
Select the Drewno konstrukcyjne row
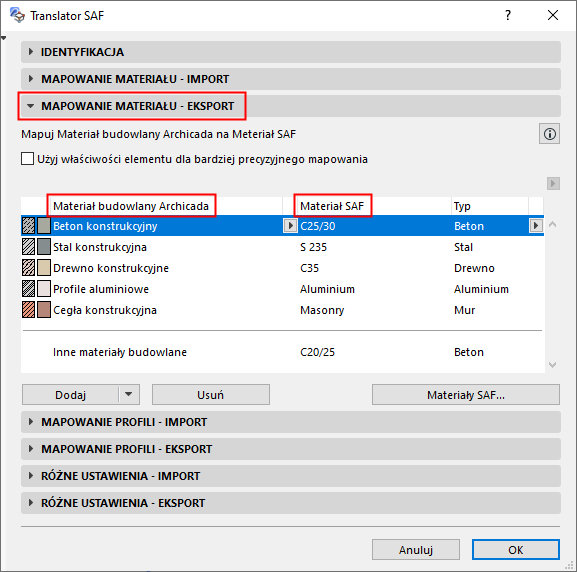(x=282, y=268)
